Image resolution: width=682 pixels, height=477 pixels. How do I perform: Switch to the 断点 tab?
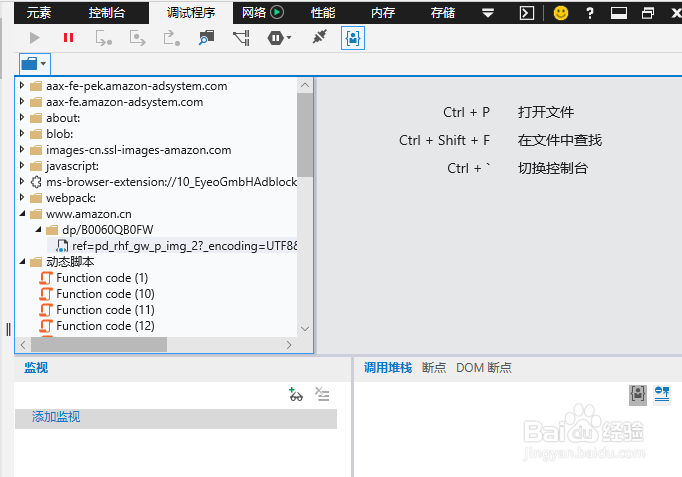pyautogui.click(x=434, y=368)
